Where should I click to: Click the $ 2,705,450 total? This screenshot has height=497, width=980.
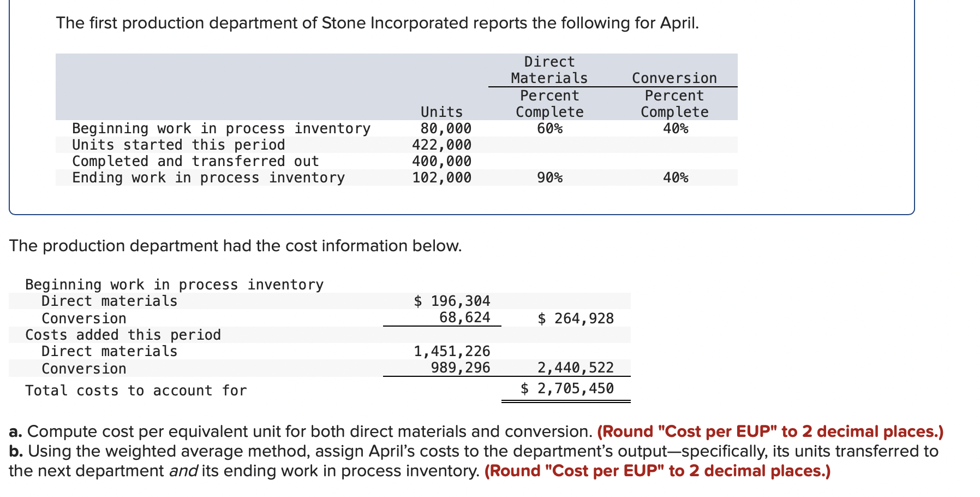click(x=567, y=388)
